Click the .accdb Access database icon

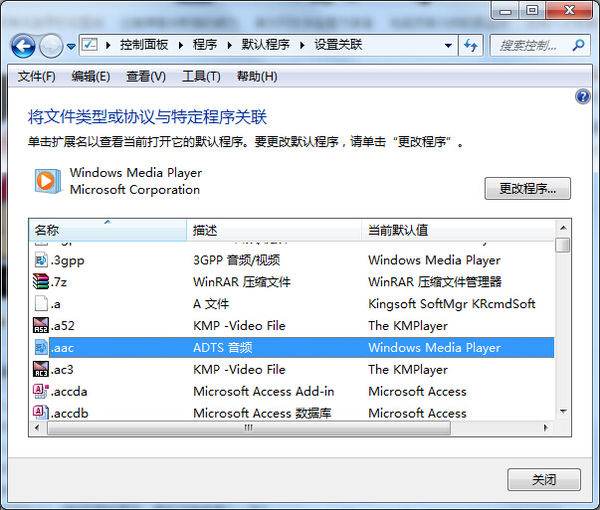(x=41, y=412)
